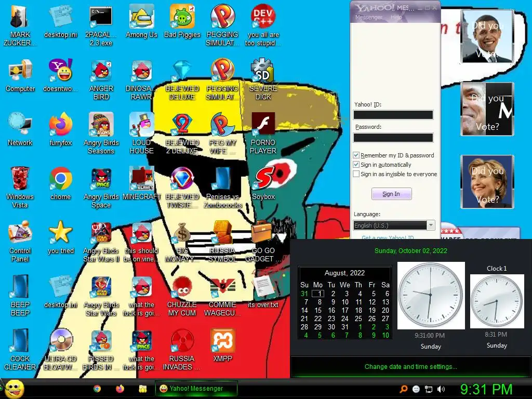Screen dimensions: 532x399
Task: Click Change date and time settings link
Action: coord(410,366)
